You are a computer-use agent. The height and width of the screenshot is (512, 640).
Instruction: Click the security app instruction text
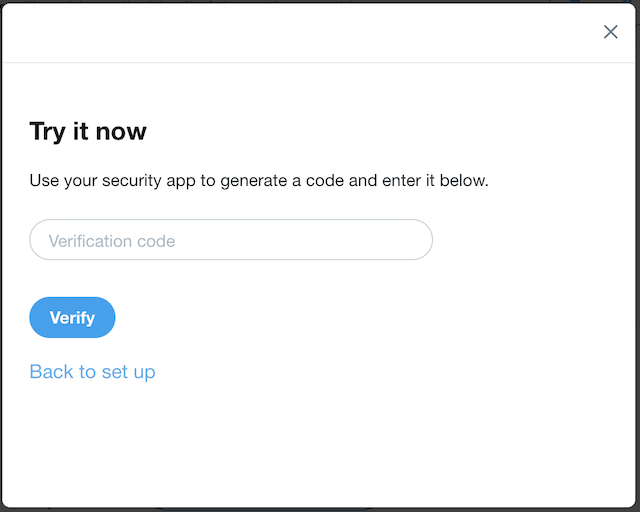pyautogui.click(x=259, y=182)
